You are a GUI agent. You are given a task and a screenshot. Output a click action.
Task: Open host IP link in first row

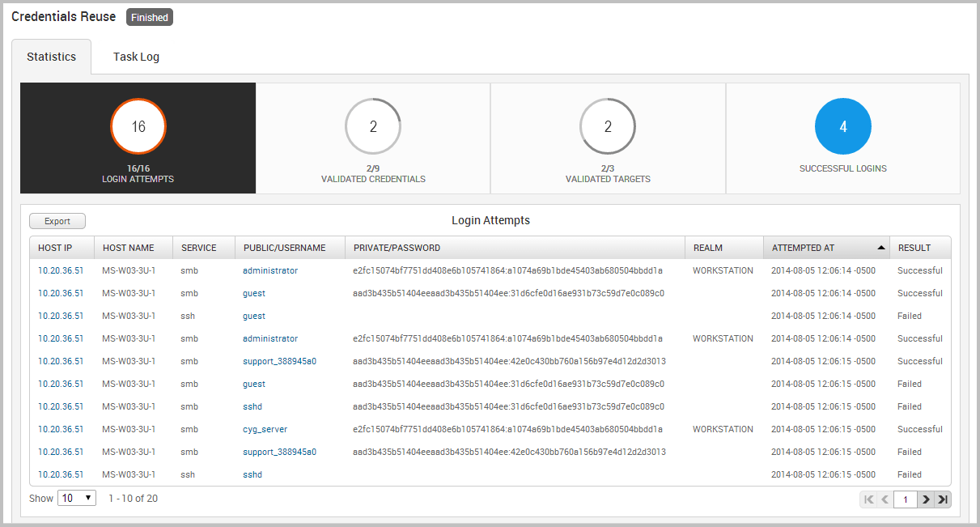click(x=61, y=270)
